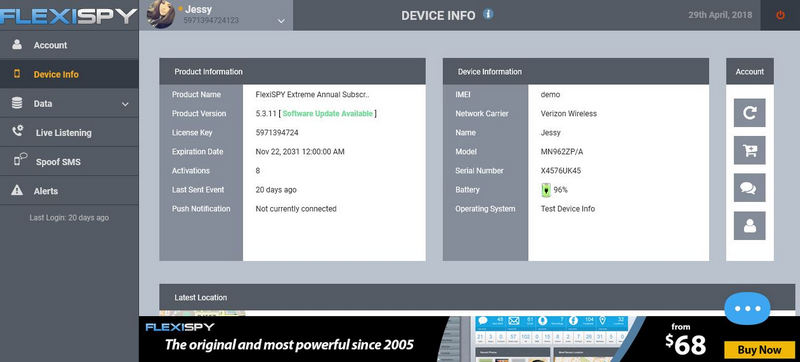Open the blue chat bubble widget
The image size is (800, 362).
click(x=747, y=308)
